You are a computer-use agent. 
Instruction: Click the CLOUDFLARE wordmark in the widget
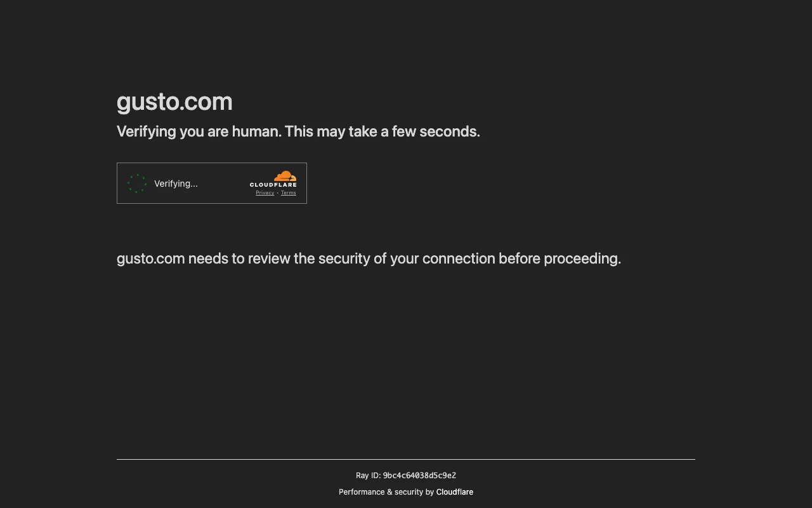[x=273, y=185]
